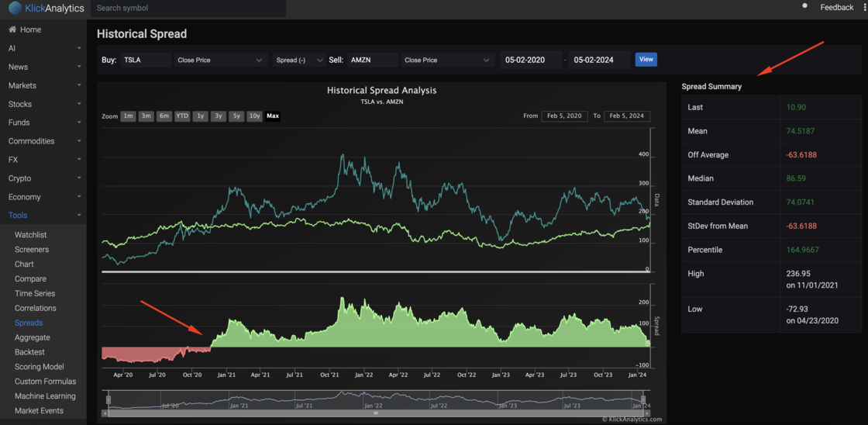868x425 pixels.
Task: Expand the Economy sidebar menu
Action: pyautogui.click(x=43, y=197)
